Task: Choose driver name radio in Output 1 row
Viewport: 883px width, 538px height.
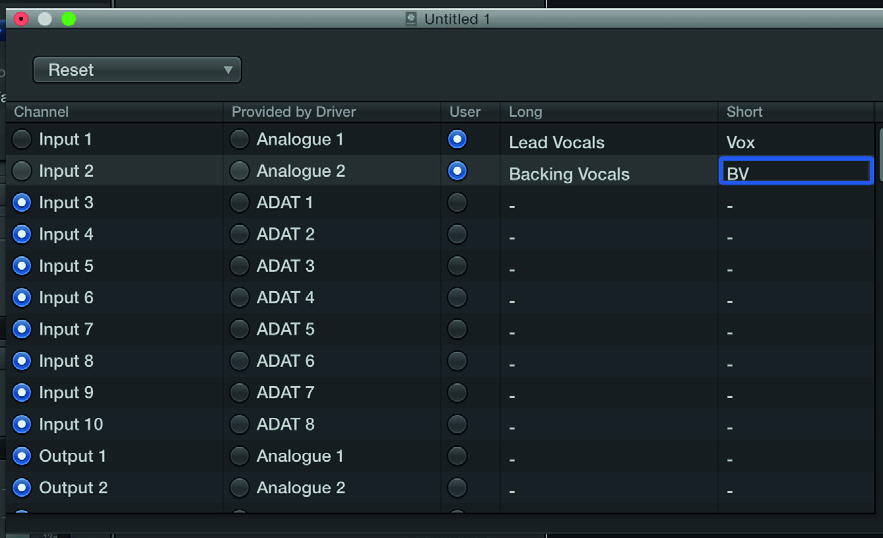Action: pyautogui.click(x=239, y=456)
